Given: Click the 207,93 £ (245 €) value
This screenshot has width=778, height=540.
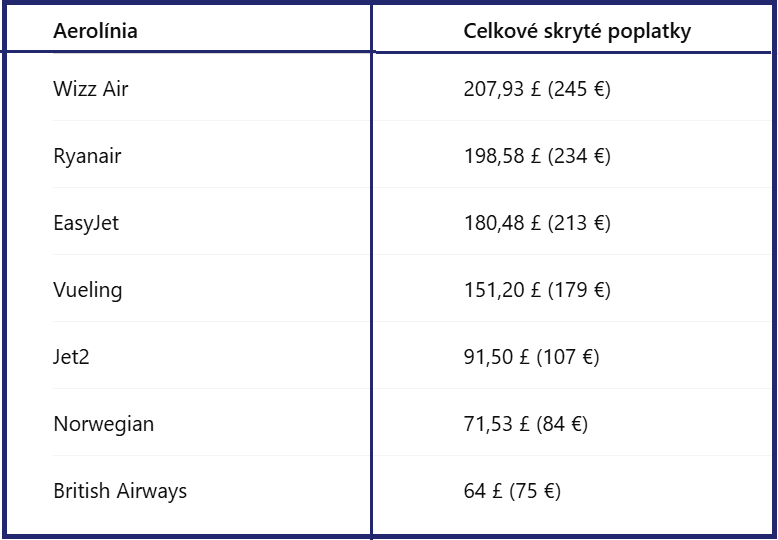Looking at the screenshot, I should (x=537, y=89).
